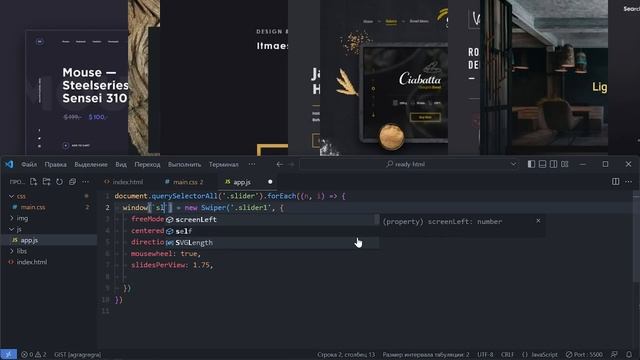Open explorer panel more actions menu
The image size is (640, 360).
tap(85, 182)
